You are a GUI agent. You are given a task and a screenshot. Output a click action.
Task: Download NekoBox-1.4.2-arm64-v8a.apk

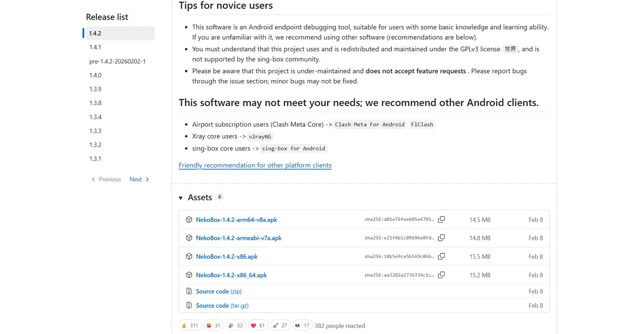coord(236,220)
